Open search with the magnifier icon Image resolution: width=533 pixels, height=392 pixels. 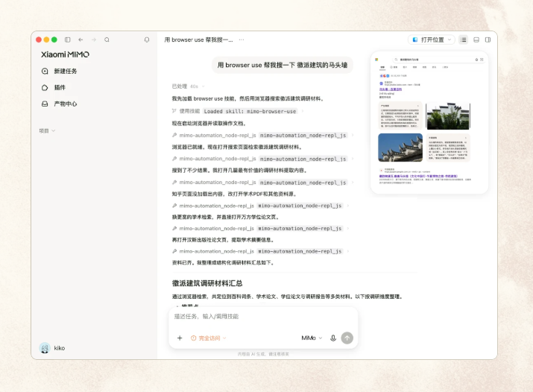coord(107,39)
